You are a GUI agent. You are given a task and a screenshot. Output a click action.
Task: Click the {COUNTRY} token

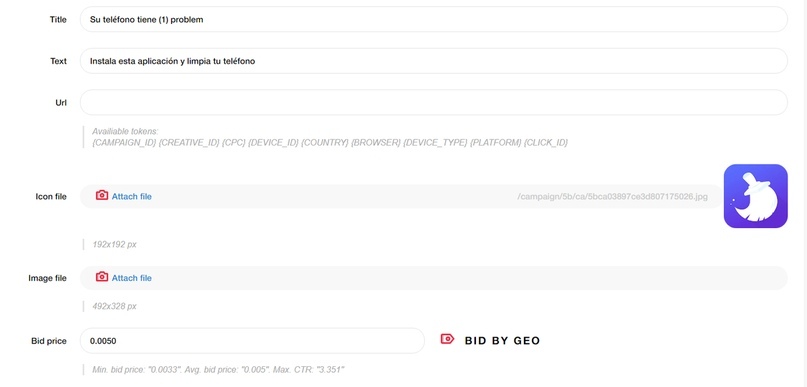click(324, 143)
